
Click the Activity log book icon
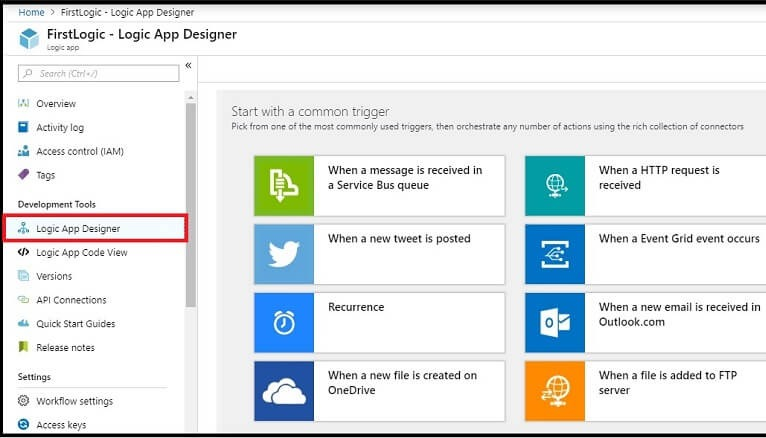(23, 127)
